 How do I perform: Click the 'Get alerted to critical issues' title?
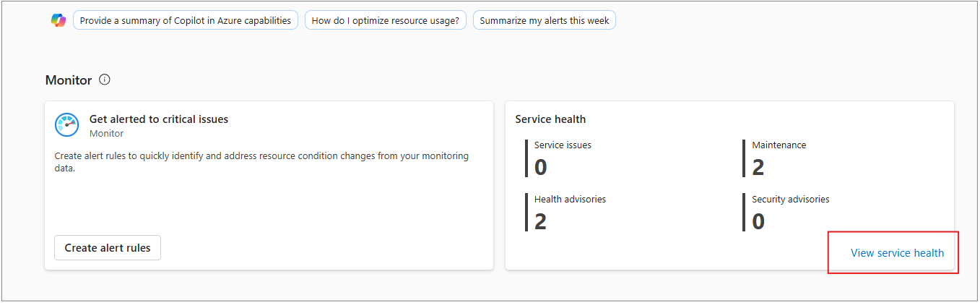tap(159, 119)
